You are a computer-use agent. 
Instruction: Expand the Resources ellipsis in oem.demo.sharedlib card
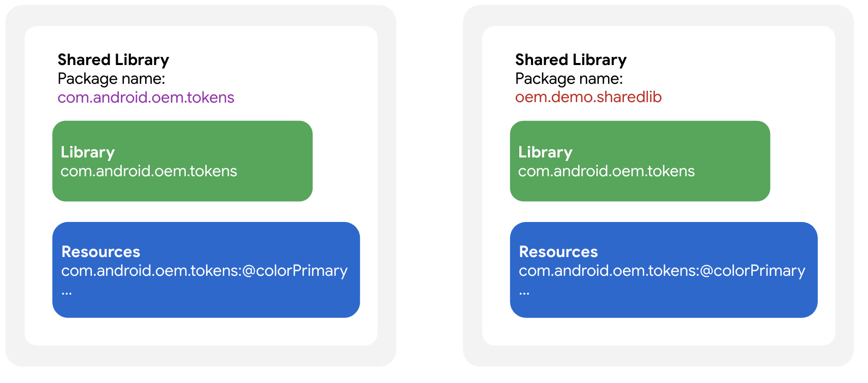[524, 293]
